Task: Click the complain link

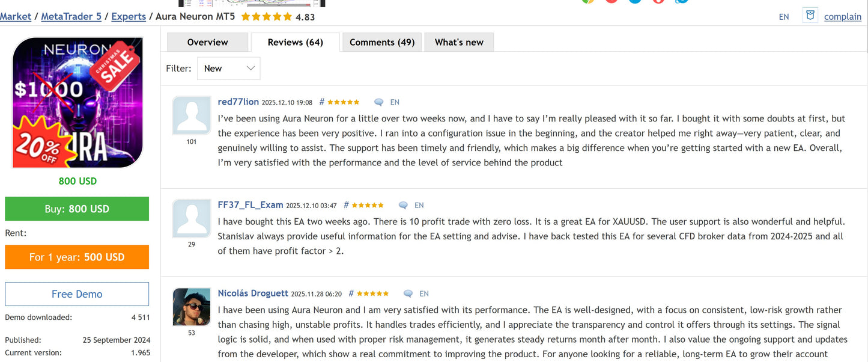Action: click(x=842, y=17)
